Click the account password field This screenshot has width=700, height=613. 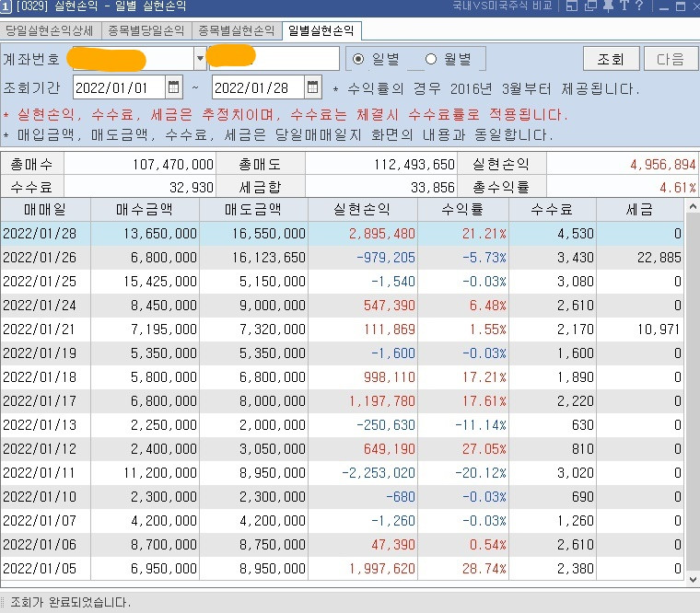(x=274, y=58)
